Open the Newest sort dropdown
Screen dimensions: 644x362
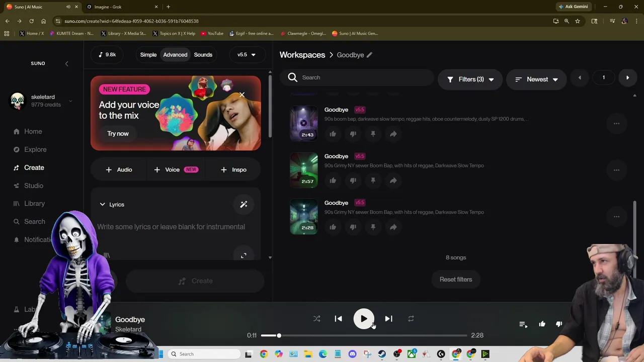[536, 79]
